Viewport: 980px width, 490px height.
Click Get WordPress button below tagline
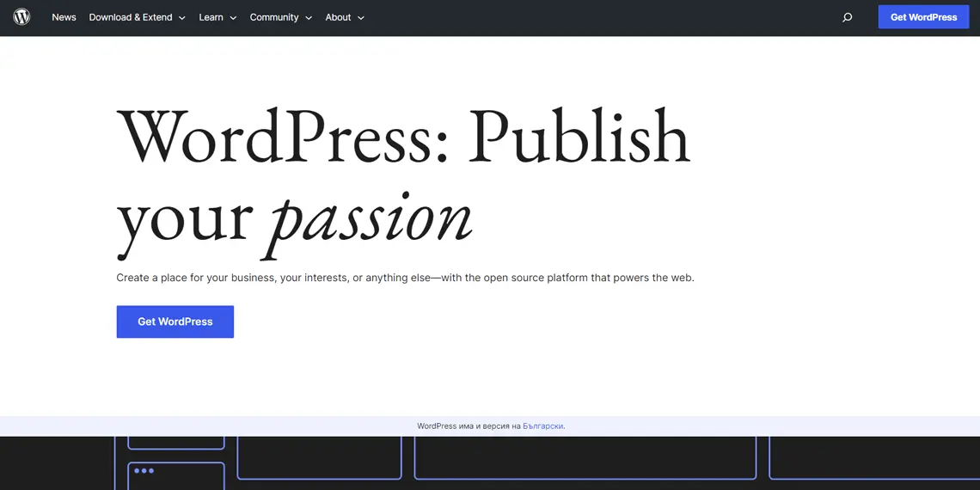point(175,322)
